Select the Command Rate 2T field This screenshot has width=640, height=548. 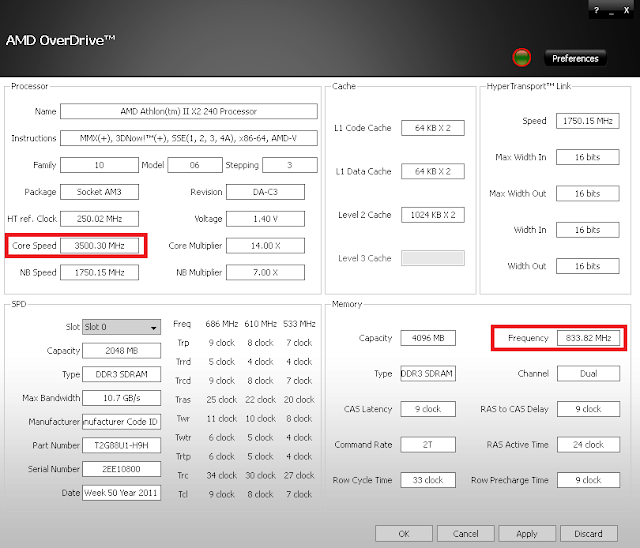coord(428,444)
